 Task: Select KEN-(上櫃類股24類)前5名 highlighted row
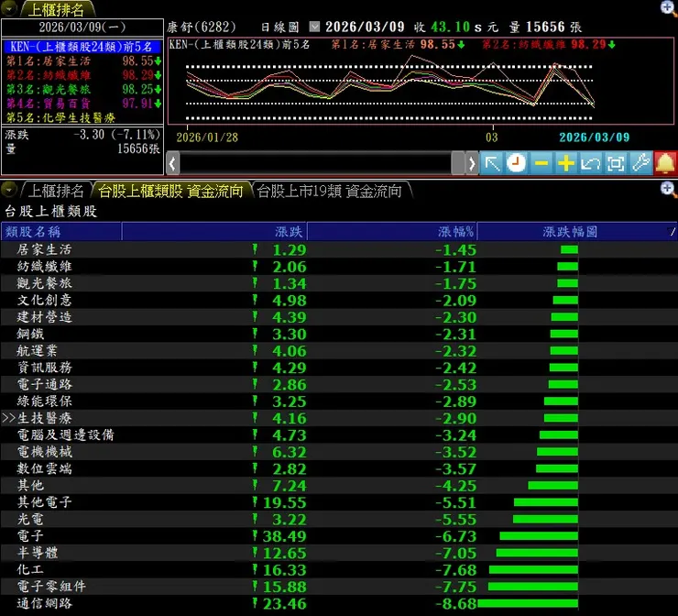82,46
